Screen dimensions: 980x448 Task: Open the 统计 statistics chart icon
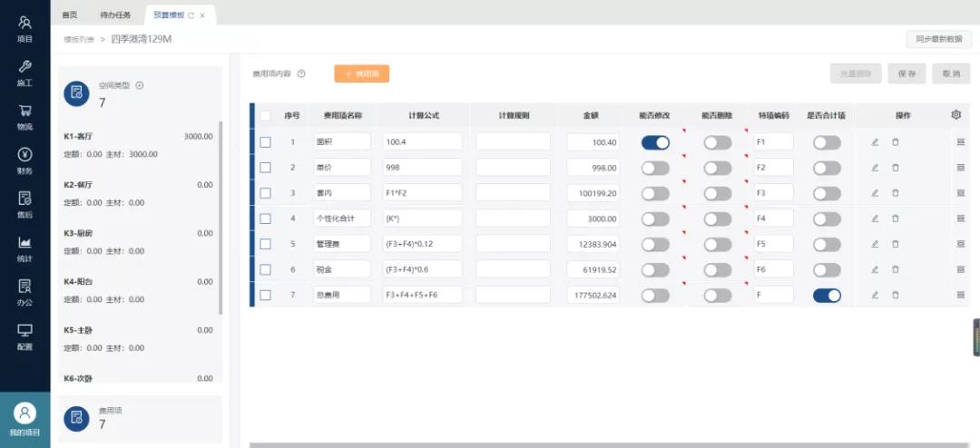click(x=24, y=248)
